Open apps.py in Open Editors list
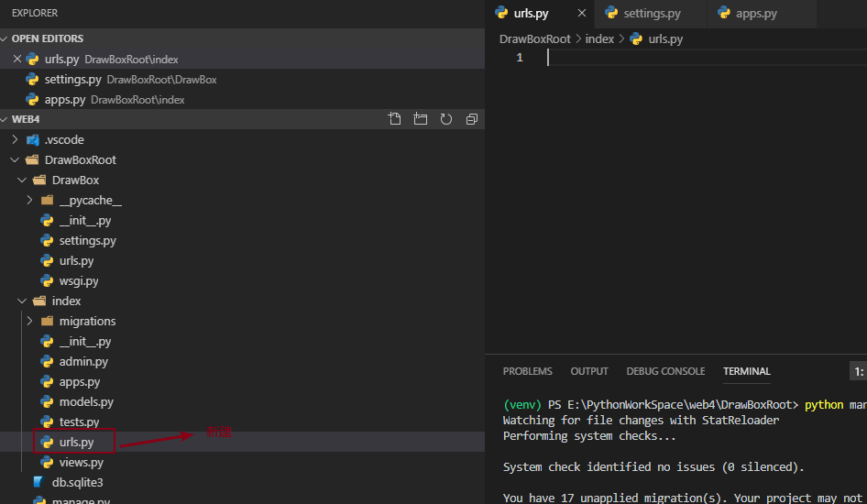Viewport: 867px width, 504px height. coord(242,100)
